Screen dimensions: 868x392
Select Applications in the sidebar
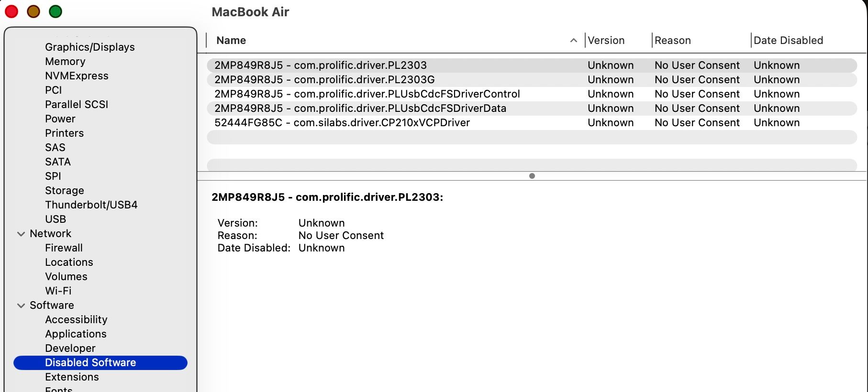coord(76,334)
